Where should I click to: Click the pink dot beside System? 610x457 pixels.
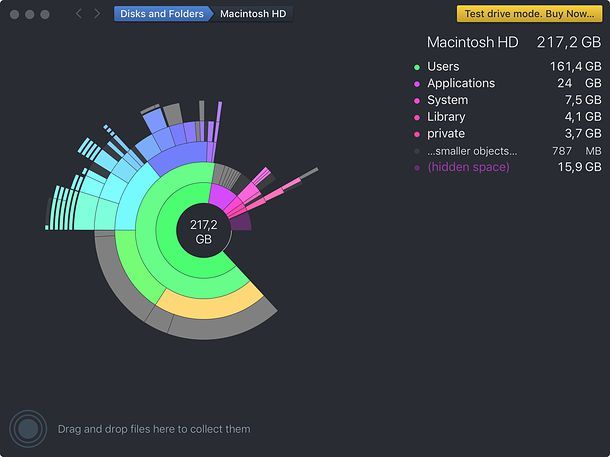(x=417, y=101)
